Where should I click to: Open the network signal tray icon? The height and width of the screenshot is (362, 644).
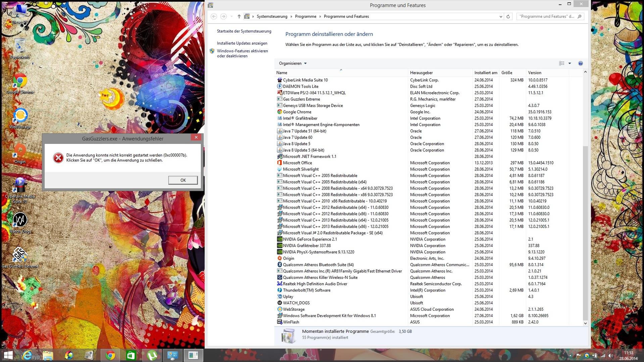(x=603, y=356)
